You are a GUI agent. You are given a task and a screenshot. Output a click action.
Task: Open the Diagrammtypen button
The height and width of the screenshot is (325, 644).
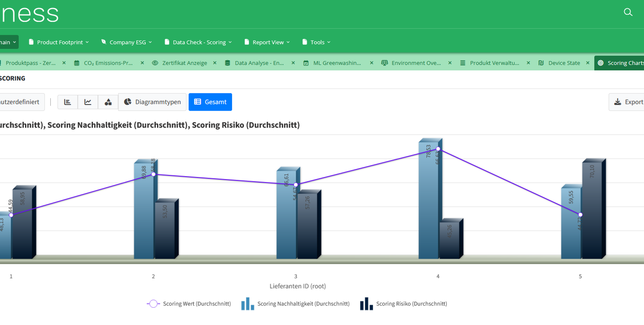pos(152,102)
